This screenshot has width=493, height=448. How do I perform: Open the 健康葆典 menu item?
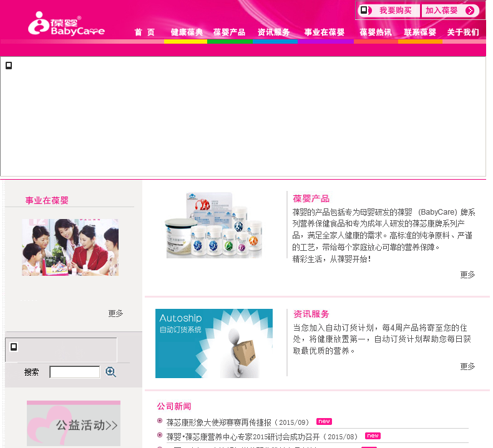[187, 32]
